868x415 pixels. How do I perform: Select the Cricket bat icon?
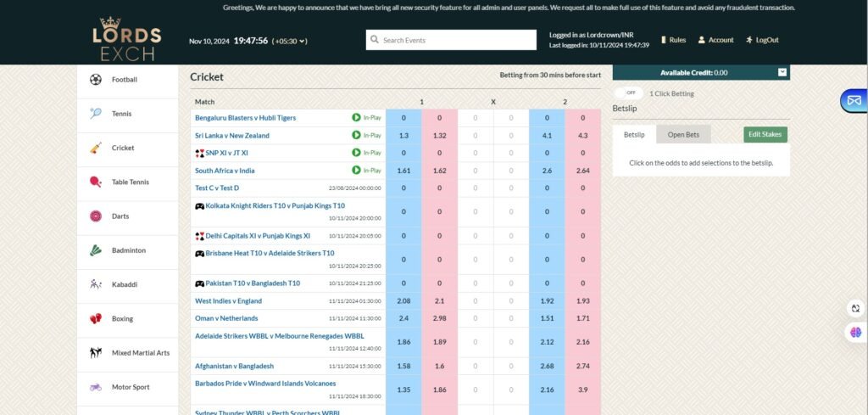(96, 148)
